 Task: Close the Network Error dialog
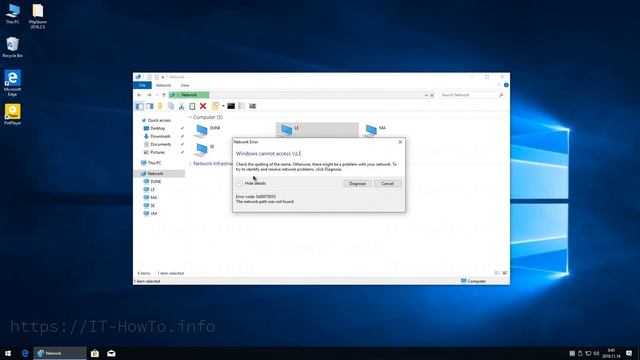coord(400,142)
